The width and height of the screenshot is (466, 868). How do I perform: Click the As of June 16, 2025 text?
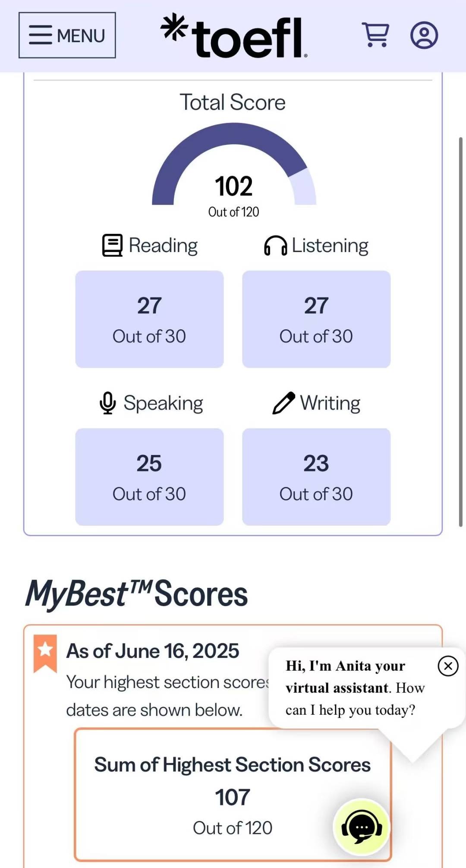click(152, 651)
